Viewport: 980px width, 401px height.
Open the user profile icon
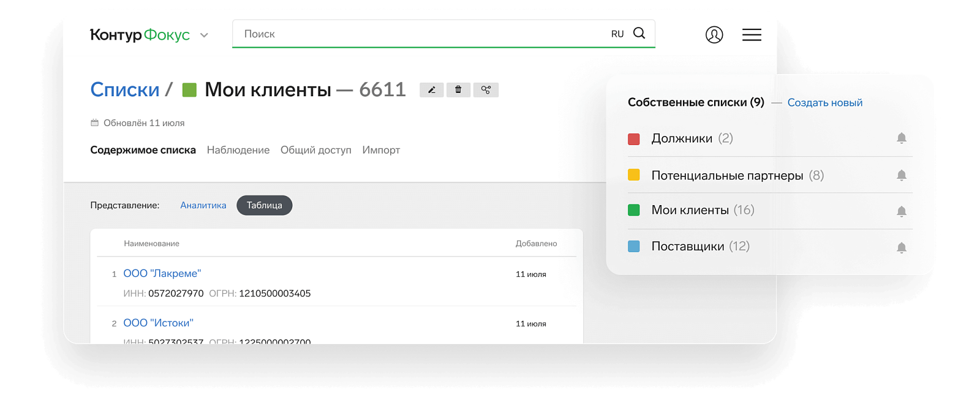[x=714, y=35]
